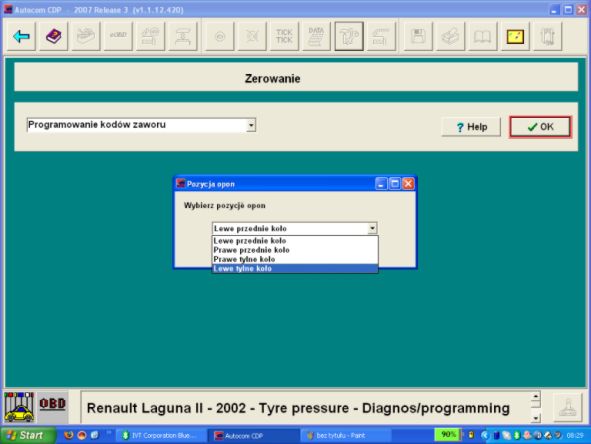591x444 pixels.
Task: Click the printer toolbar icon
Action: tap(450, 37)
